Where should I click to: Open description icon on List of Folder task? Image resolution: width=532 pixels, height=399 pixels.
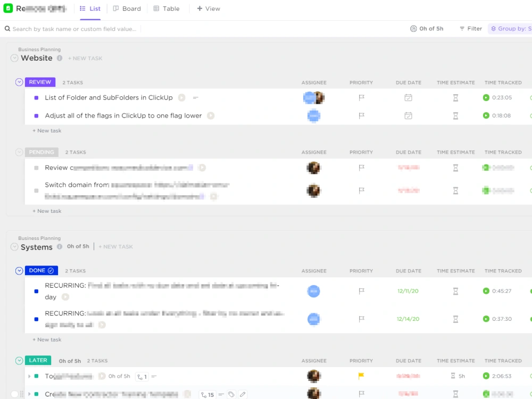(x=195, y=98)
